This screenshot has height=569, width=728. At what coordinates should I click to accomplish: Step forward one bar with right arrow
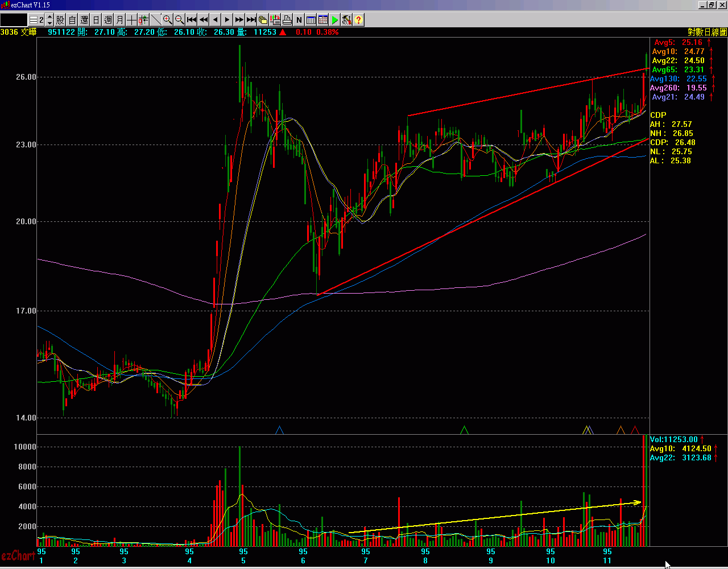(x=227, y=20)
